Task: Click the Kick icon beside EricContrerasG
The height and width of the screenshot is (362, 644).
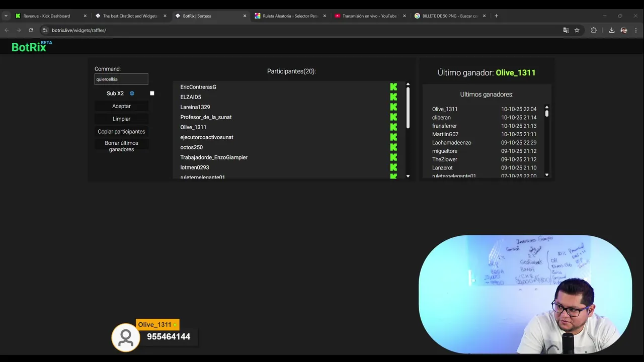Action: click(393, 87)
